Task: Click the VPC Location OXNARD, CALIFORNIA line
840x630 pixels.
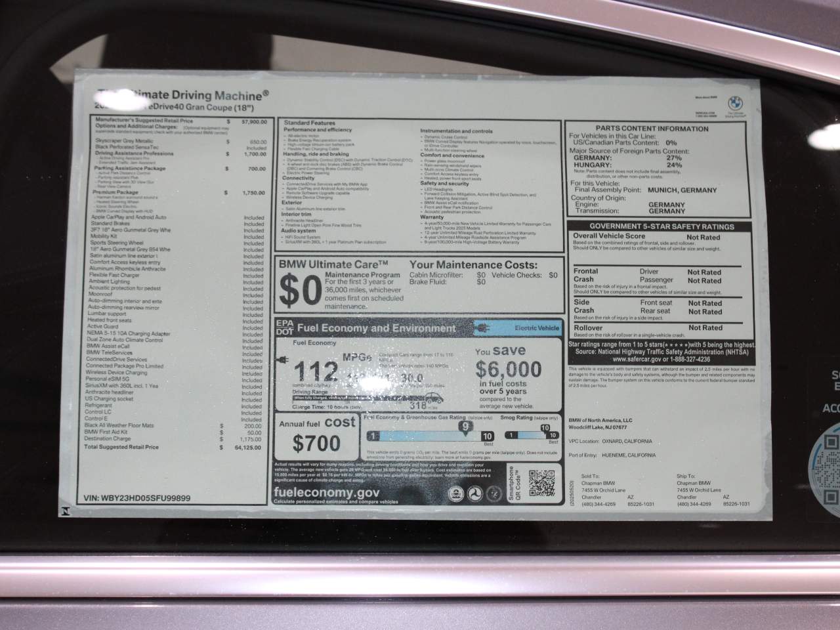Action: [610, 442]
